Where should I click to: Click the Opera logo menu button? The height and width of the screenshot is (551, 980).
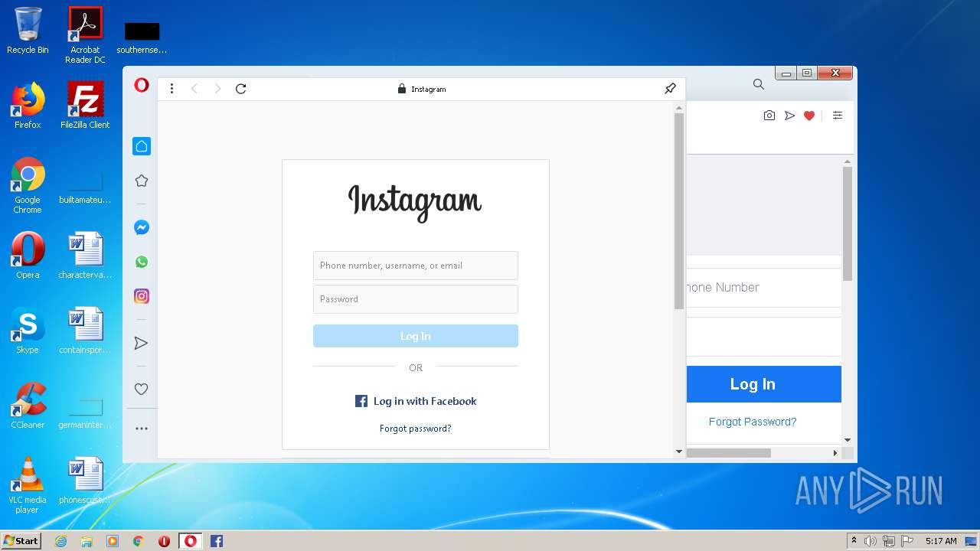[x=141, y=86]
